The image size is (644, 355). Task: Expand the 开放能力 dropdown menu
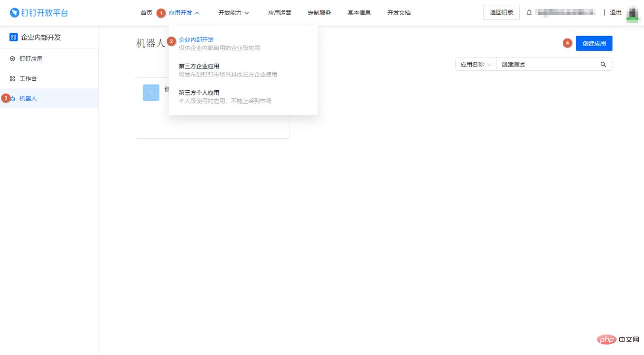233,13
